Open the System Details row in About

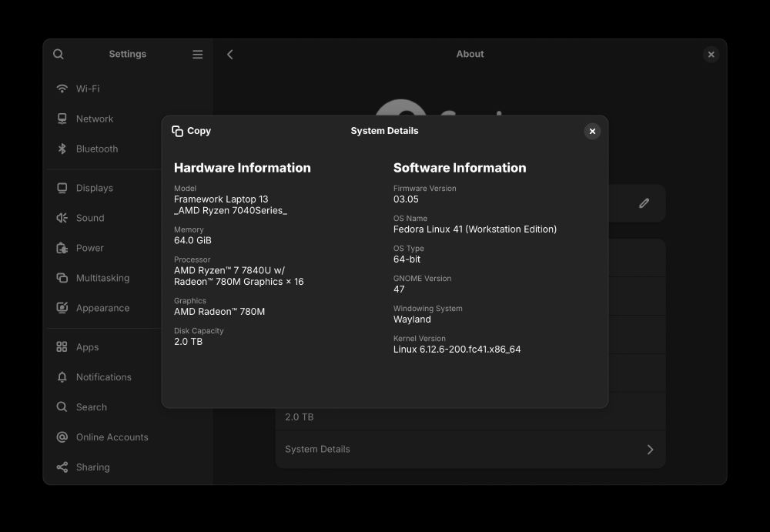[x=470, y=450]
